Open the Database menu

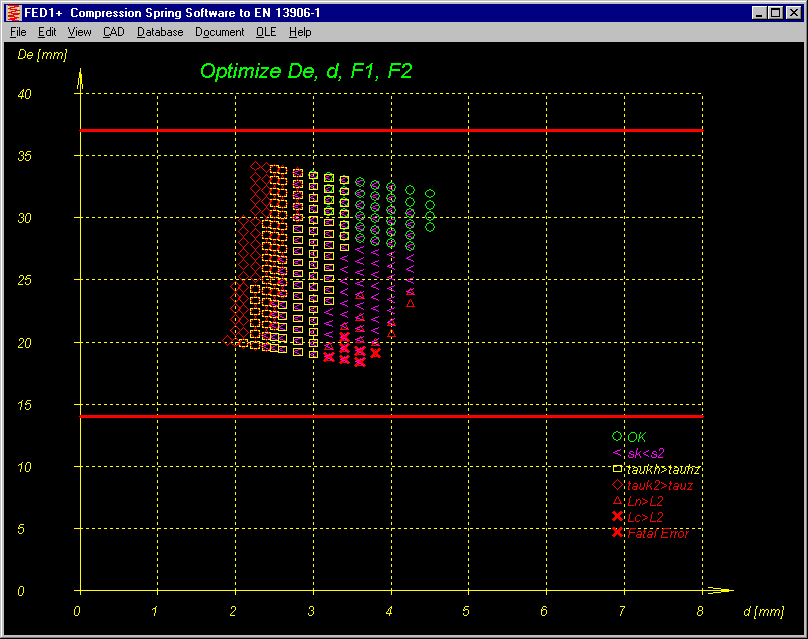click(x=160, y=32)
